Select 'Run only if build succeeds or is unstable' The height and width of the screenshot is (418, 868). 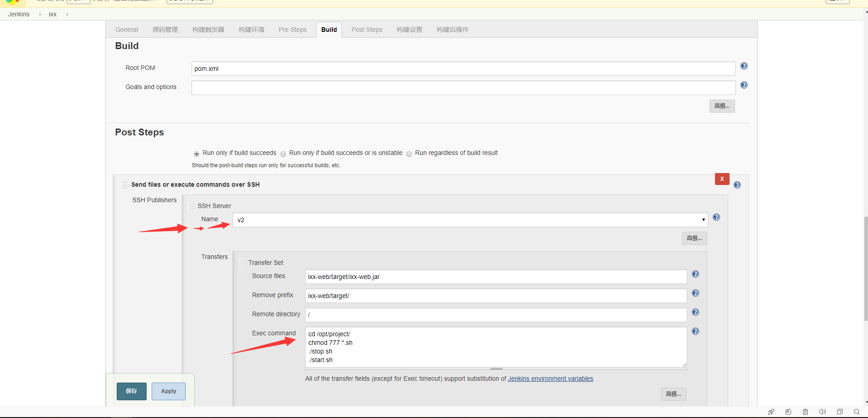[x=283, y=154]
